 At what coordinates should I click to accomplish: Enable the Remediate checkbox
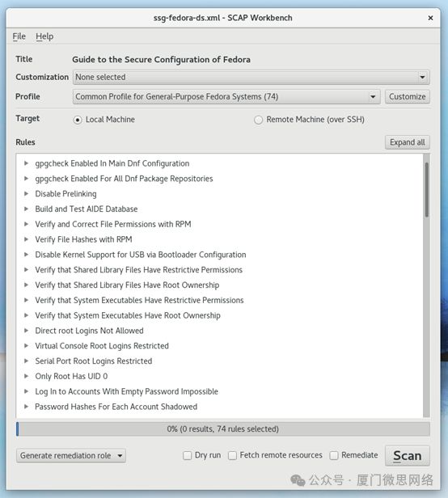point(334,455)
